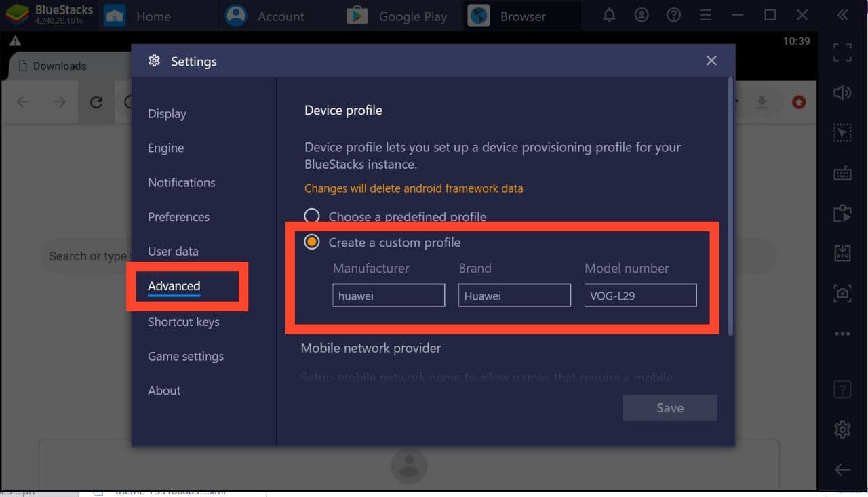Click the browser forward arrow
868x497 pixels.
(x=60, y=102)
